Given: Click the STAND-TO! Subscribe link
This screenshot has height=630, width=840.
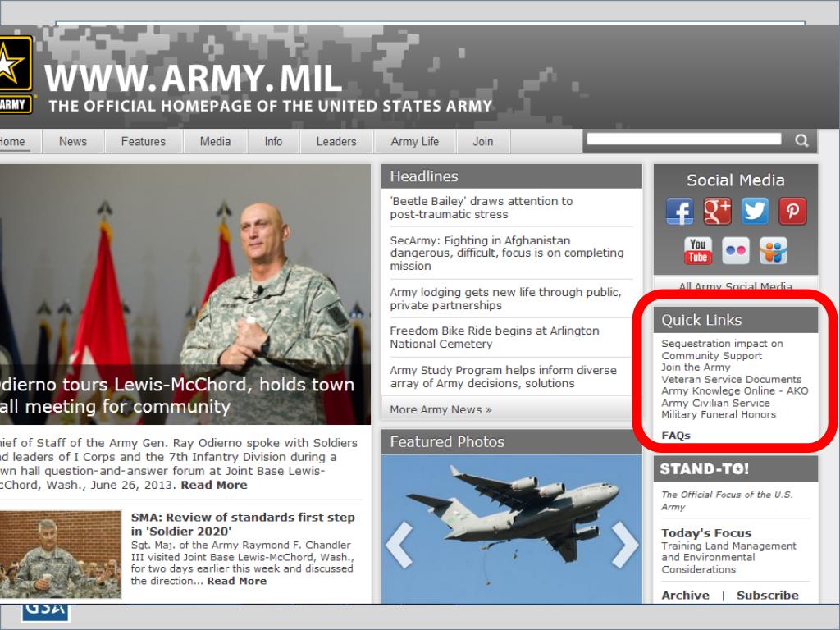Looking at the screenshot, I should pos(767,596).
